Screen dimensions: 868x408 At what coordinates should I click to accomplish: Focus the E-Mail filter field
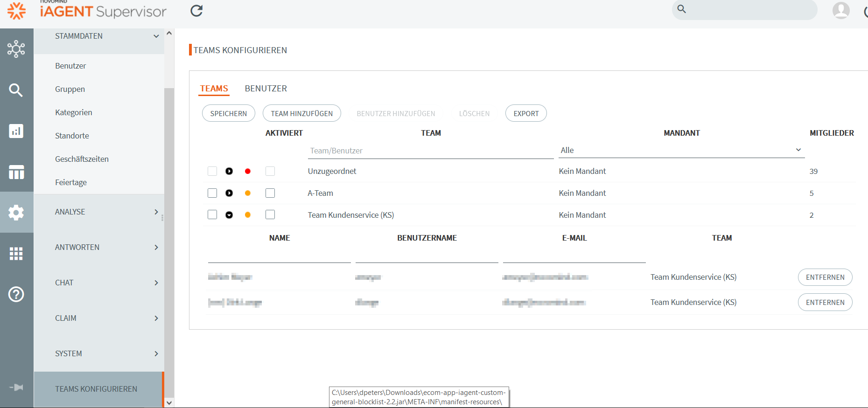coord(574,256)
